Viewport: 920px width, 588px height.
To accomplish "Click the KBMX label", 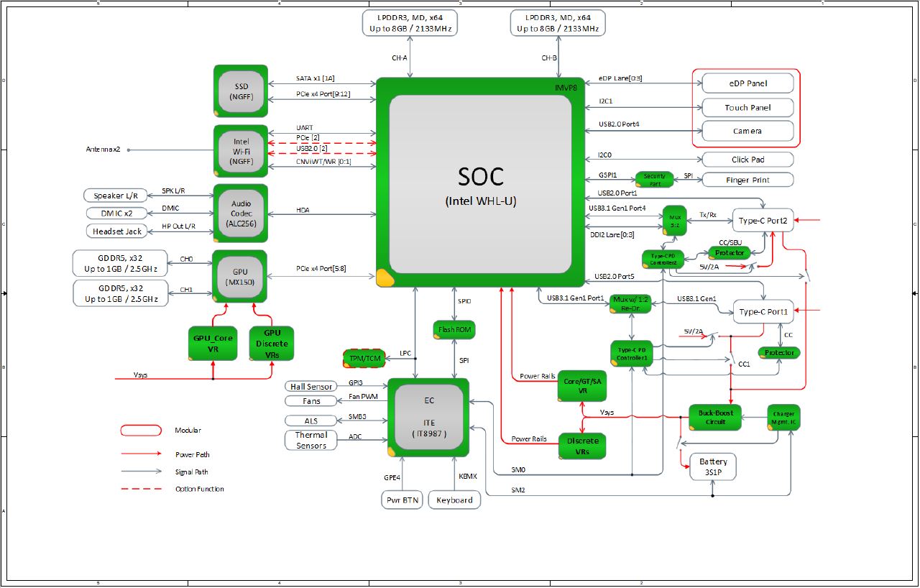I will (x=467, y=477).
